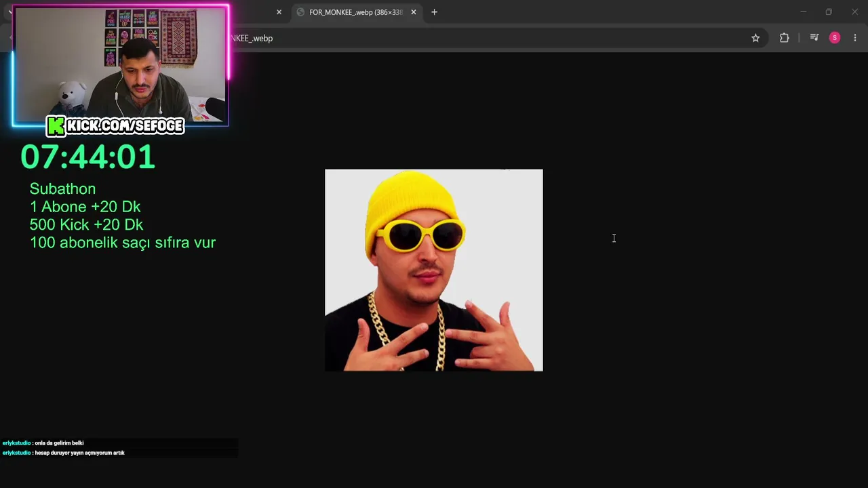Open the pink S profile avatar

[835, 38]
